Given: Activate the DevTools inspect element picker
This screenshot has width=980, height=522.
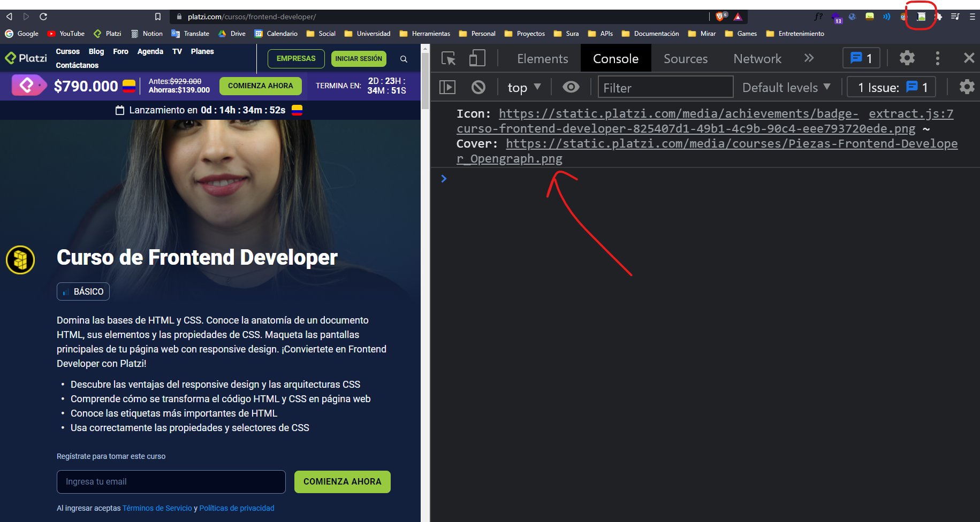Looking at the screenshot, I should coord(448,58).
